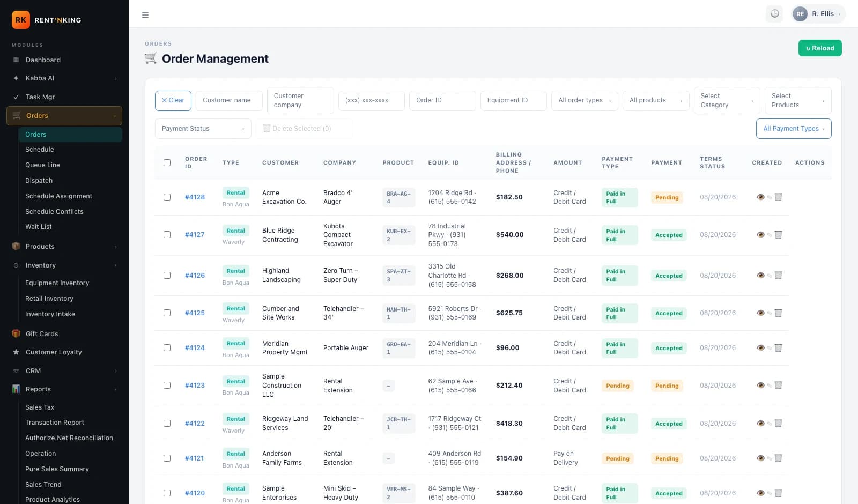Delete order #4125 with the trash icon

[x=779, y=313]
